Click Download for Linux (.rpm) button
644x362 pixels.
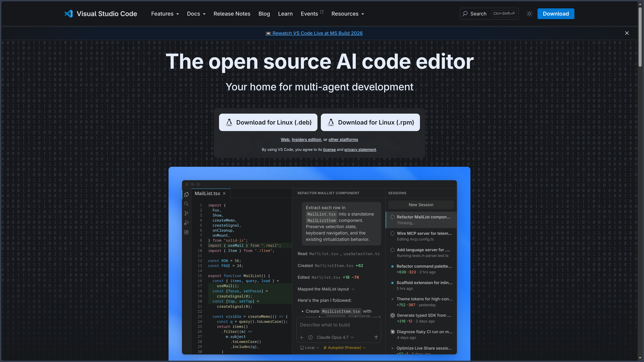coord(370,122)
